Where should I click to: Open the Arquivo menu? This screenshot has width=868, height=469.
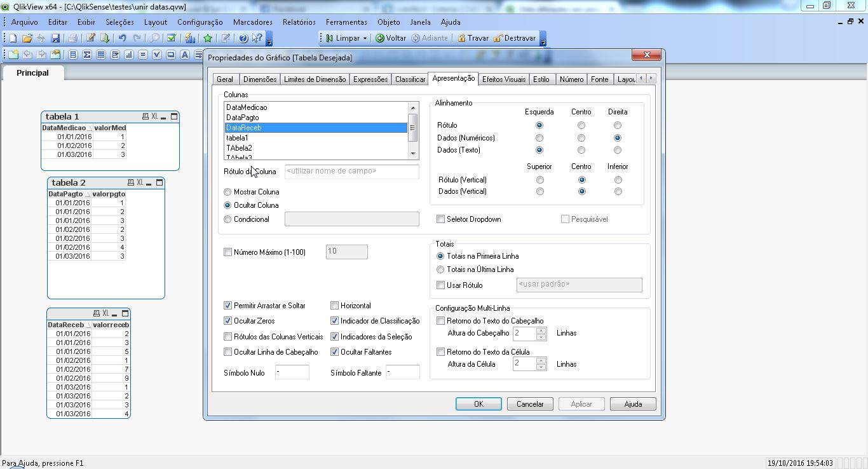click(24, 22)
